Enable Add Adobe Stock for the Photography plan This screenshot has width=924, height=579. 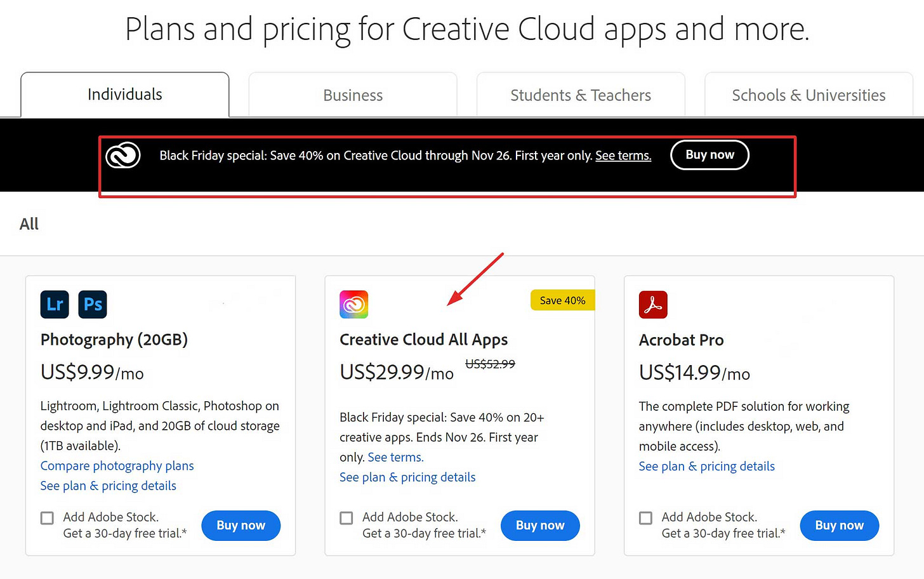[48, 518]
